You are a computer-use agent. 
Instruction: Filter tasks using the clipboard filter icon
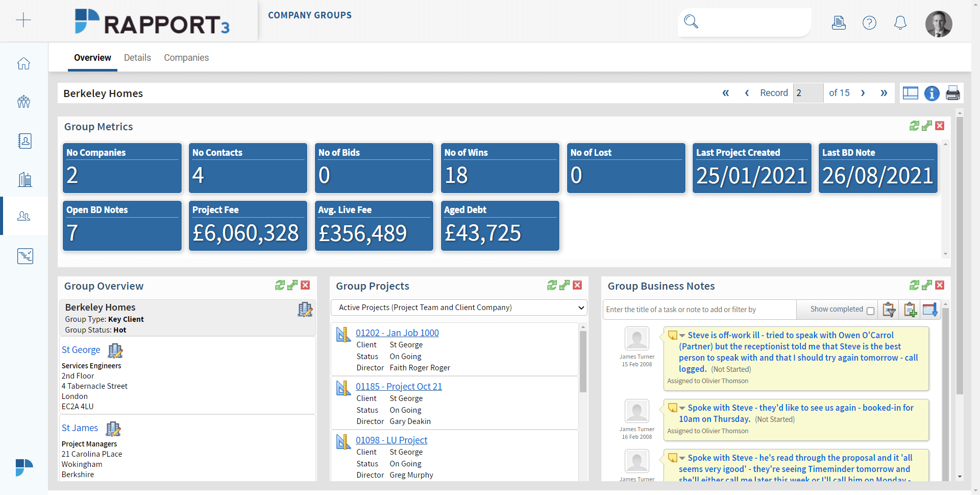point(889,310)
